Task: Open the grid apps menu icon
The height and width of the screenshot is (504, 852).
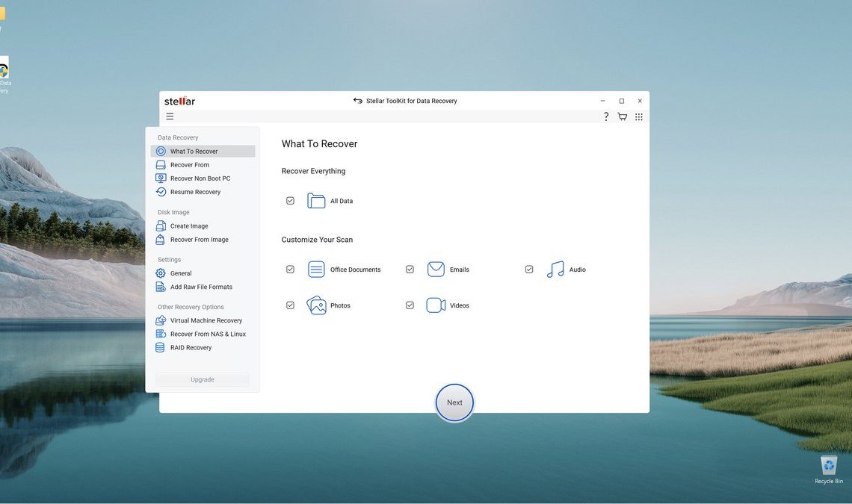Action: pos(638,116)
